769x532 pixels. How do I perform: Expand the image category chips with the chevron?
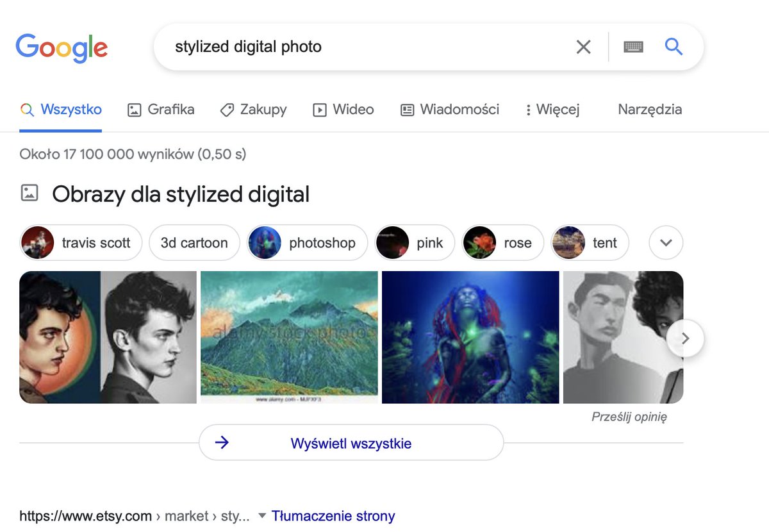tap(665, 242)
